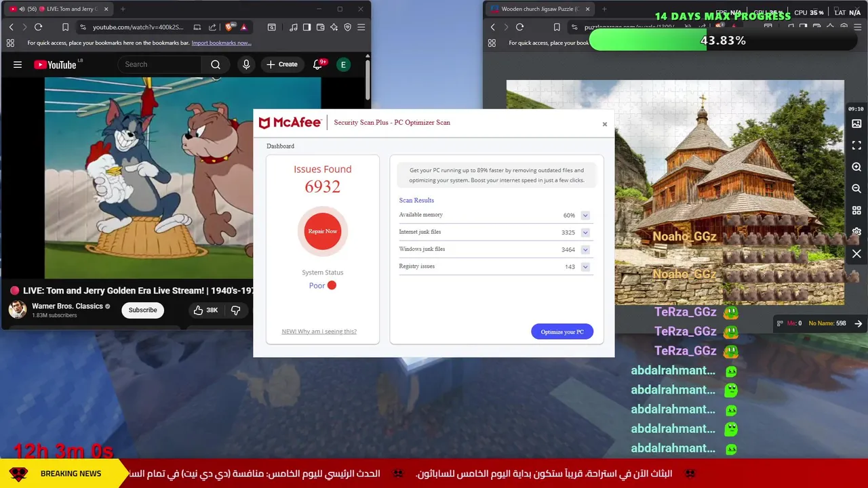Open YouTube account avatar E

[343, 64]
